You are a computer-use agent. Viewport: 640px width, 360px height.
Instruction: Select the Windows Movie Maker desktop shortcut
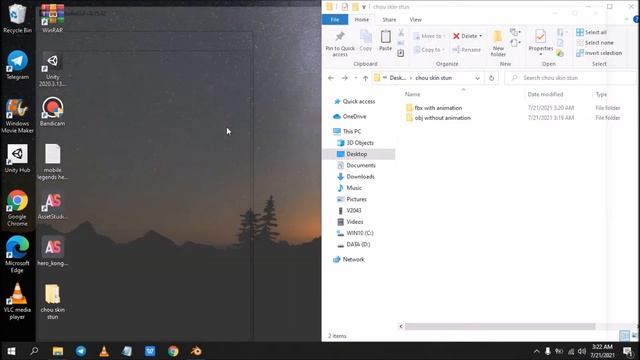pyautogui.click(x=17, y=116)
